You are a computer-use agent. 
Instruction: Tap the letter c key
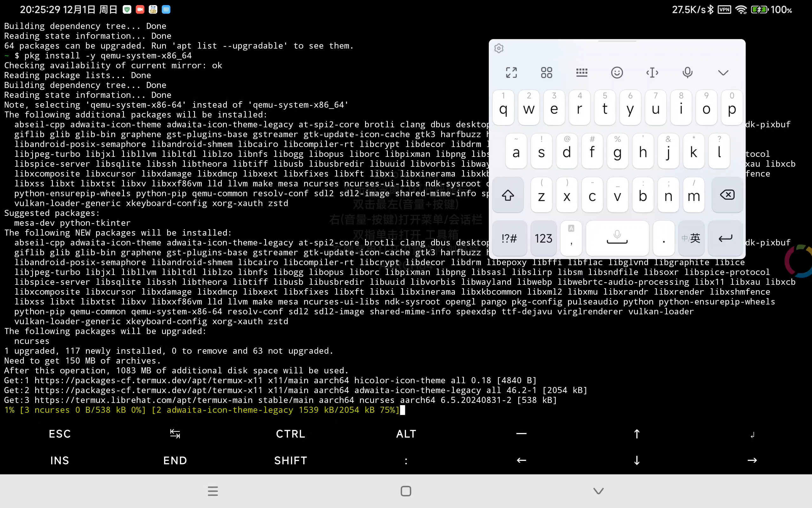coord(592,195)
